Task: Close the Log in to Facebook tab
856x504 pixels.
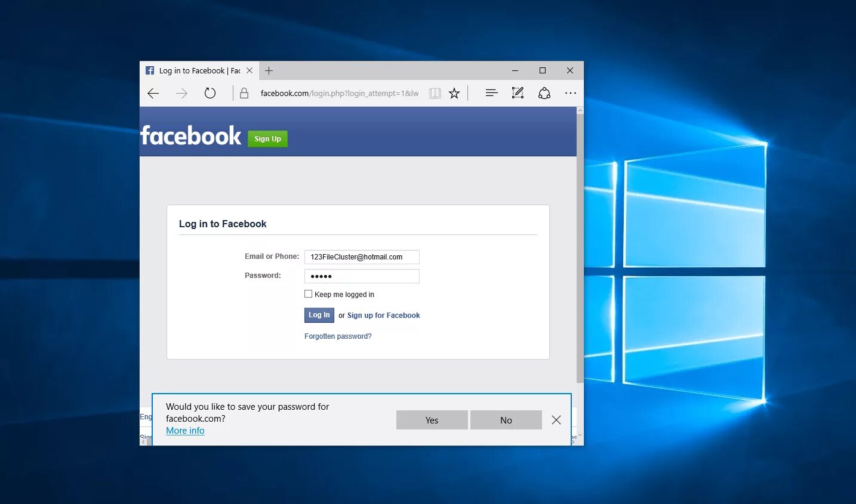Action: 250,70
